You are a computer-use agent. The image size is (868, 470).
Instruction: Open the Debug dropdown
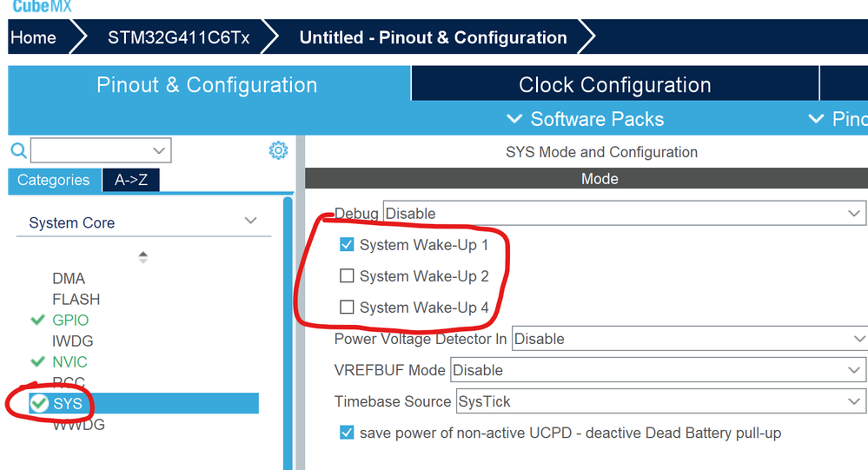tap(623, 213)
